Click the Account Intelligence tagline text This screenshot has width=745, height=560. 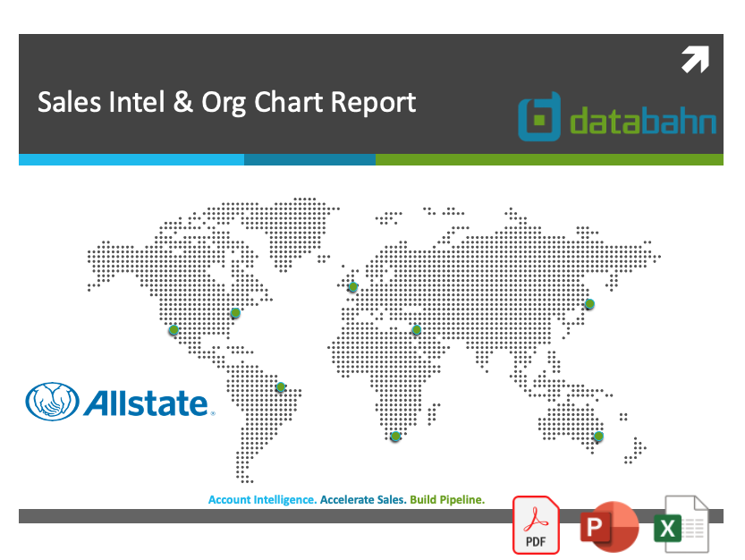click(262, 500)
